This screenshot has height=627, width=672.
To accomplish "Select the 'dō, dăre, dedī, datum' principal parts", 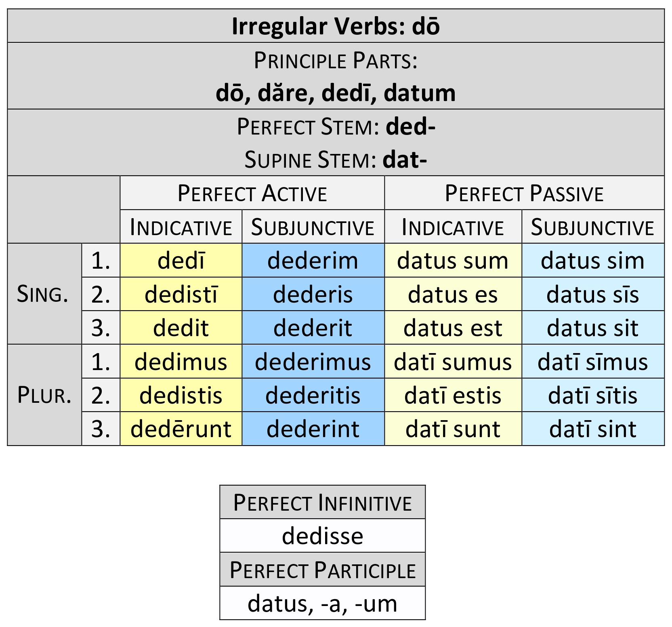I will click(x=336, y=93).
